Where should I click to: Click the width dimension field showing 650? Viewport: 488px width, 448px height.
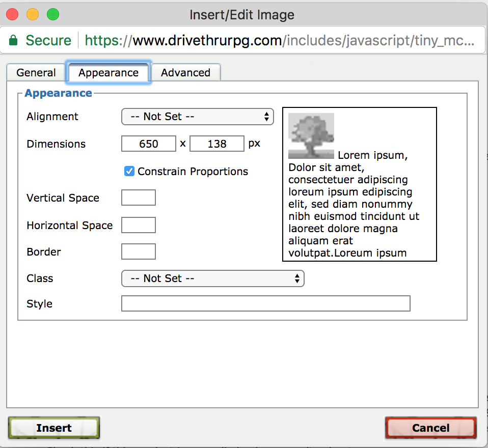point(148,144)
